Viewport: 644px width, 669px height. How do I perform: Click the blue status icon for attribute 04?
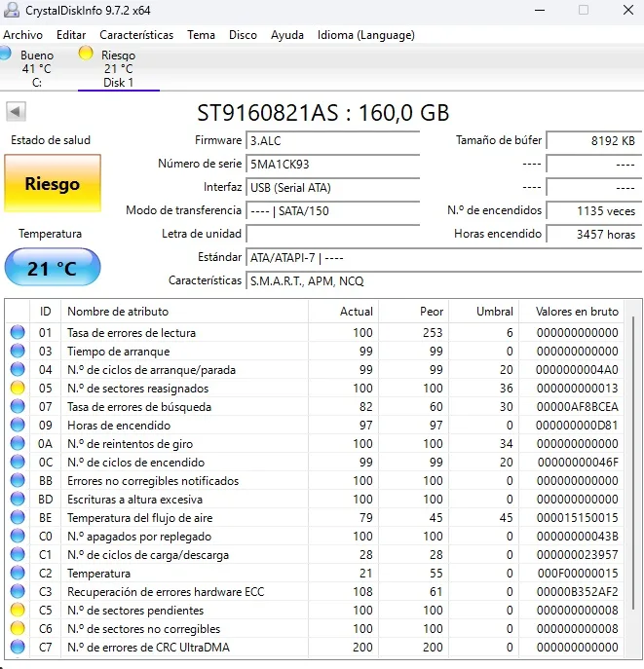[18, 369]
